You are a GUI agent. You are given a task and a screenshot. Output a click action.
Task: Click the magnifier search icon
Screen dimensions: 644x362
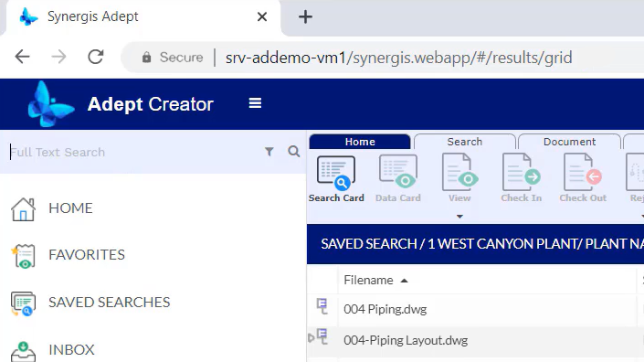point(293,152)
